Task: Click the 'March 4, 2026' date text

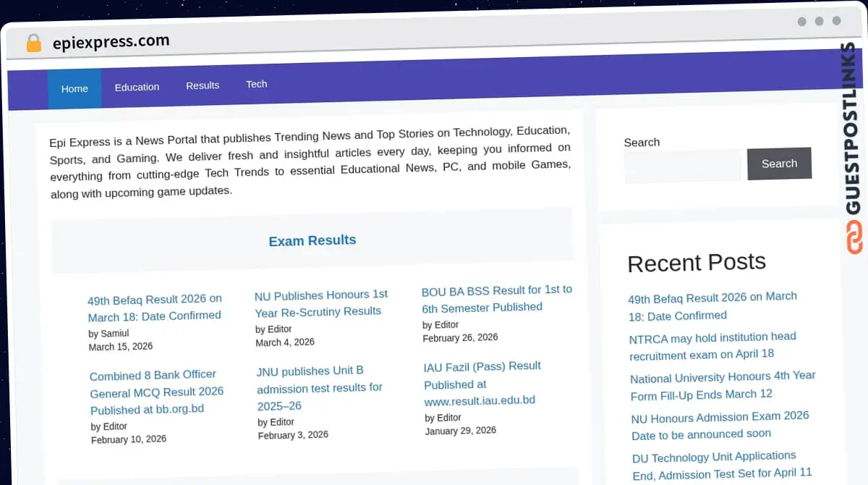Action: pos(285,342)
